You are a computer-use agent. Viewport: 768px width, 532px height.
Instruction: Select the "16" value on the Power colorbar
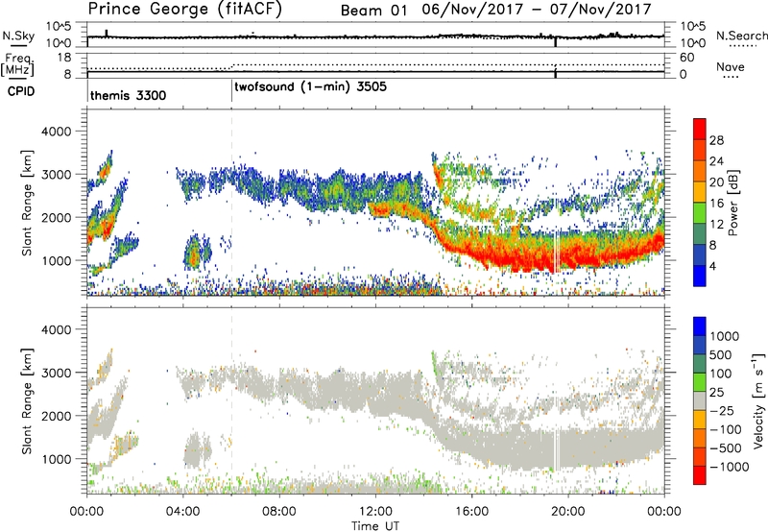[x=716, y=204]
